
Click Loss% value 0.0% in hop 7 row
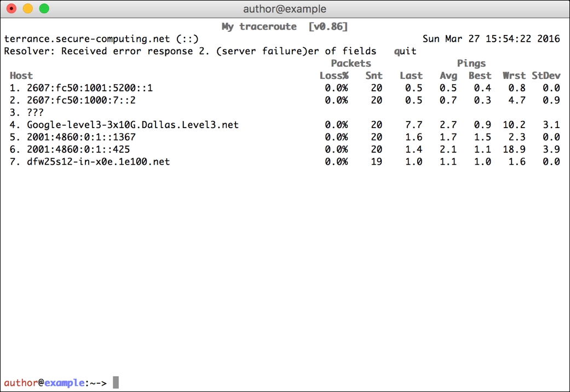tap(337, 162)
